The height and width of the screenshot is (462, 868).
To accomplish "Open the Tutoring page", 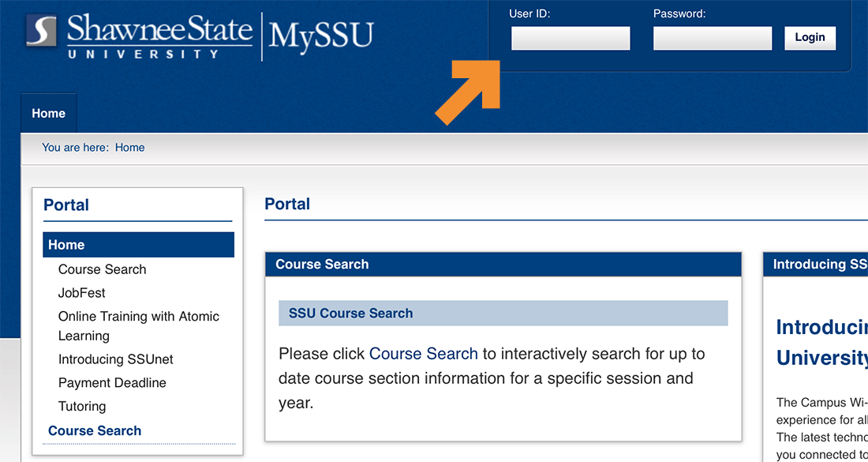I will point(81,406).
